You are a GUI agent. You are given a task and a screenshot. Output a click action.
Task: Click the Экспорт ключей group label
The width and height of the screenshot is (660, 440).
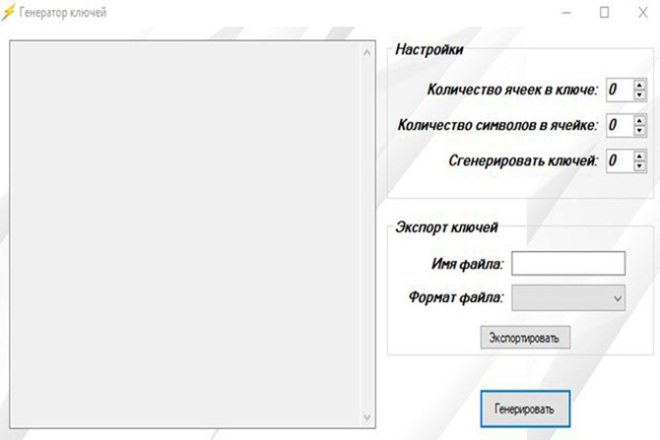[x=446, y=227]
